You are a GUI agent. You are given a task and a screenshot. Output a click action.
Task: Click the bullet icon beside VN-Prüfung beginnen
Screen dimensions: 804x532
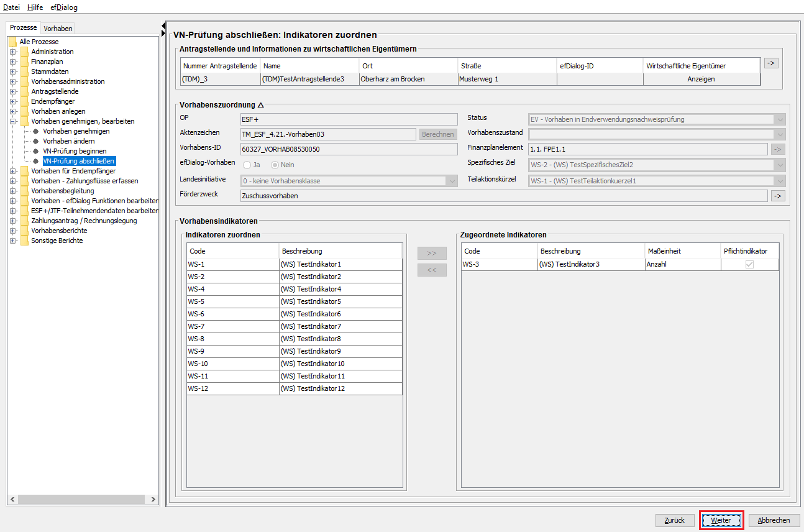pyautogui.click(x=36, y=151)
